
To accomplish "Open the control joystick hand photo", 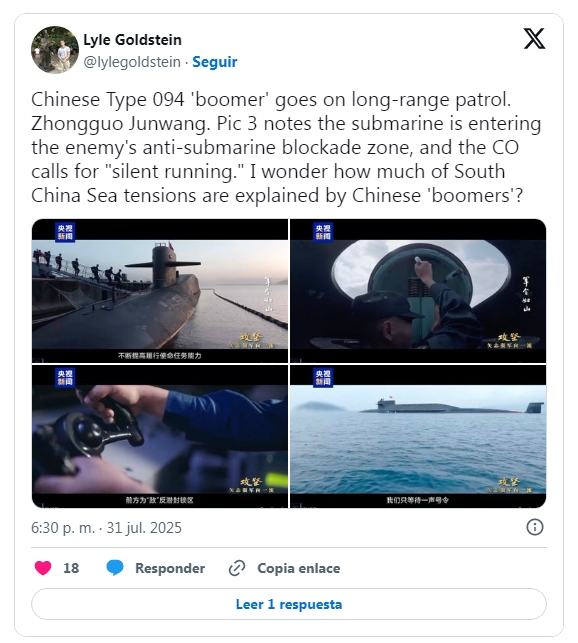I will point(160,436).
